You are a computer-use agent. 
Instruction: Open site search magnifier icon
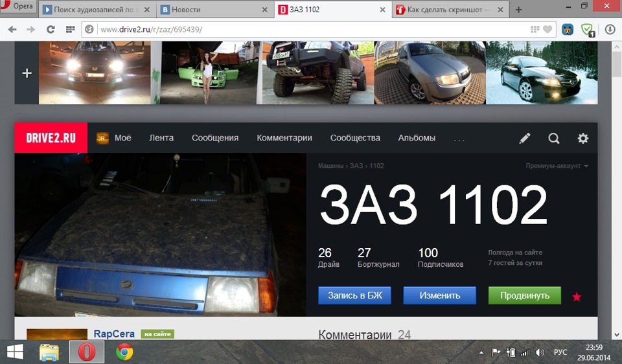pyautogui.click(x=554, y=138)
